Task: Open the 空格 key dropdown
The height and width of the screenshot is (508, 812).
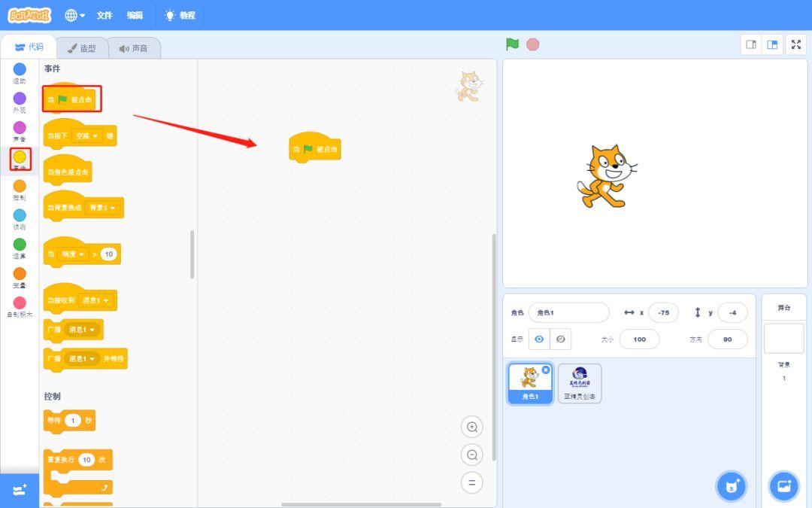Action: click(87, 135)
